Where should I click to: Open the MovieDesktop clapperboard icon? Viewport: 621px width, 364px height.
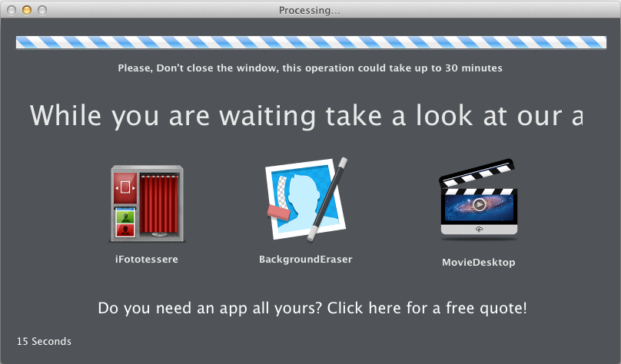[478, 200]
